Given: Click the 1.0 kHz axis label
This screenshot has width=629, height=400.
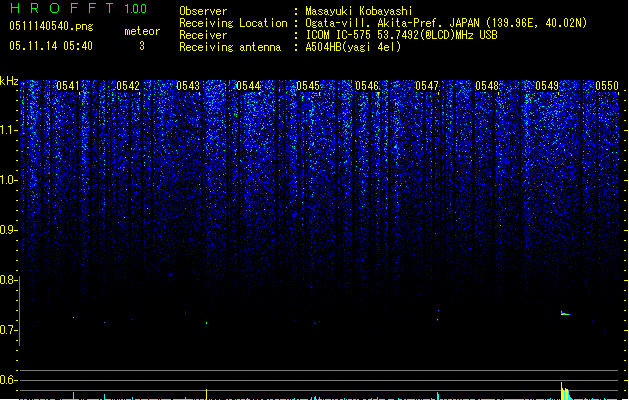Looking at the screenshot, I should click(8, 180).
